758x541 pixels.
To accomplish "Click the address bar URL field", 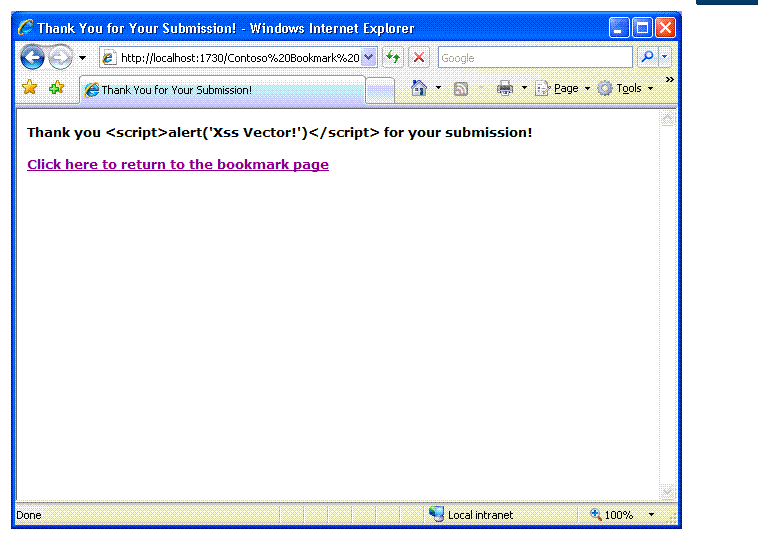I will pos(240,58).
